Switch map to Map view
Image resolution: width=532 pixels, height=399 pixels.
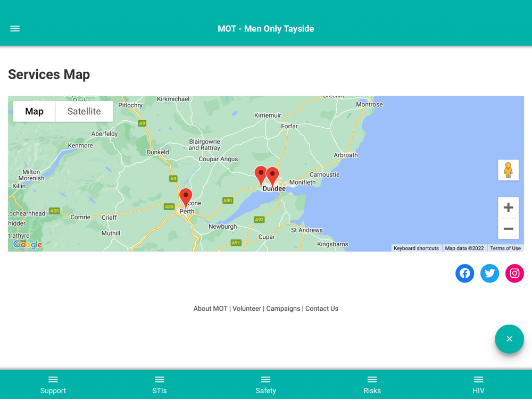pyautogui.click(x=34, y=111)
